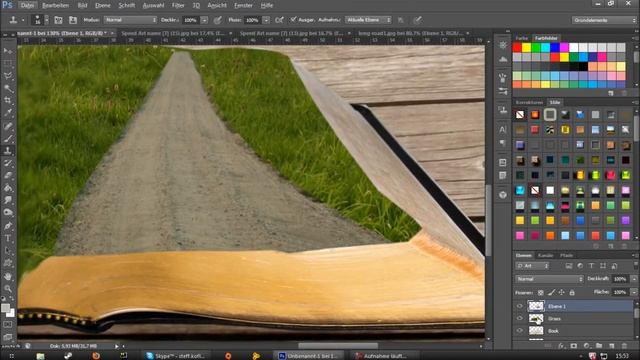Click the horizontal canvas scrollbar
Image resolution: width=640 pixels, height=360 pixels.
(x=338, y=346)
